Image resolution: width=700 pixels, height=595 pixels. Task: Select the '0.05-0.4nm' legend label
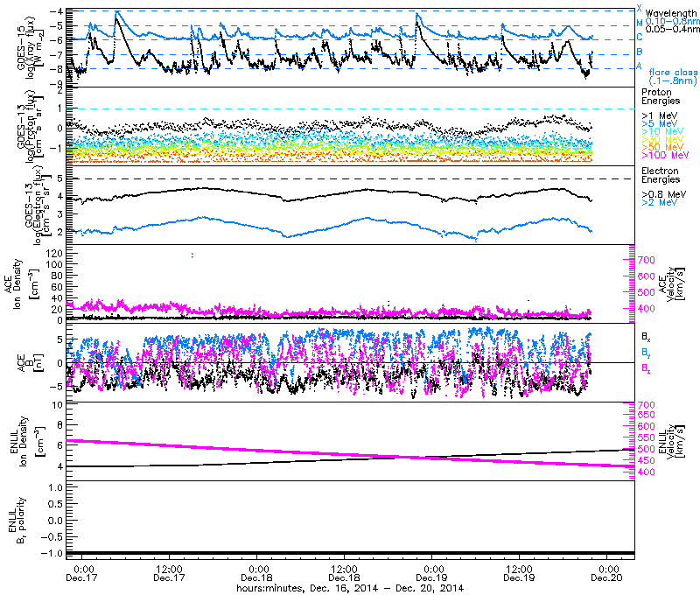point(672,29)
